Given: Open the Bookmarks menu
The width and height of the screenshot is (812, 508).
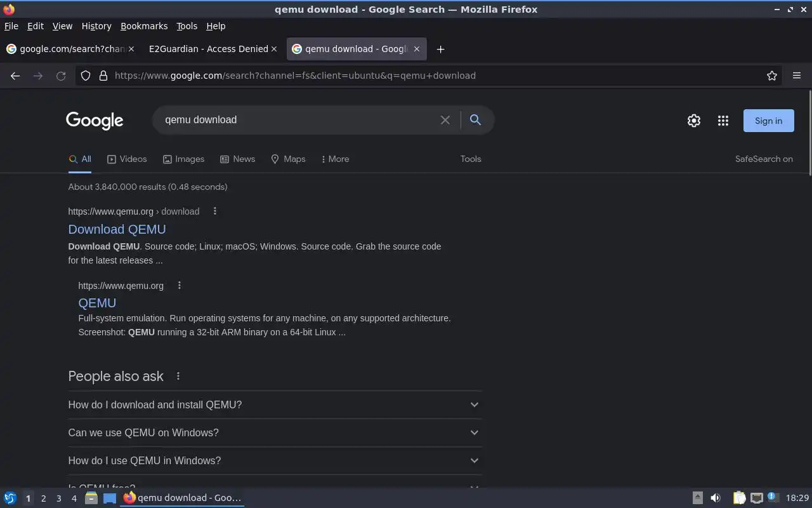Looking at the screenshot, I should [x=144, y=26].
